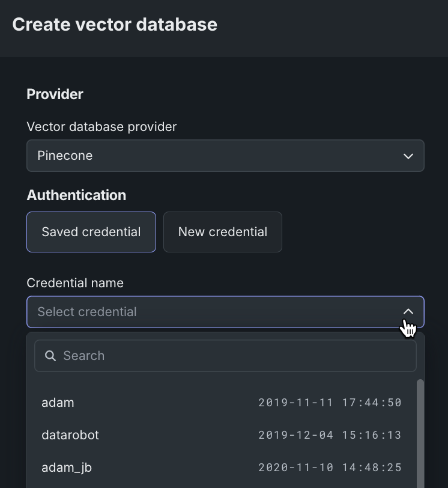This screenshot has width=448, height=488.
Task: Click the Authentication section heading
Action: pos(76,195)
